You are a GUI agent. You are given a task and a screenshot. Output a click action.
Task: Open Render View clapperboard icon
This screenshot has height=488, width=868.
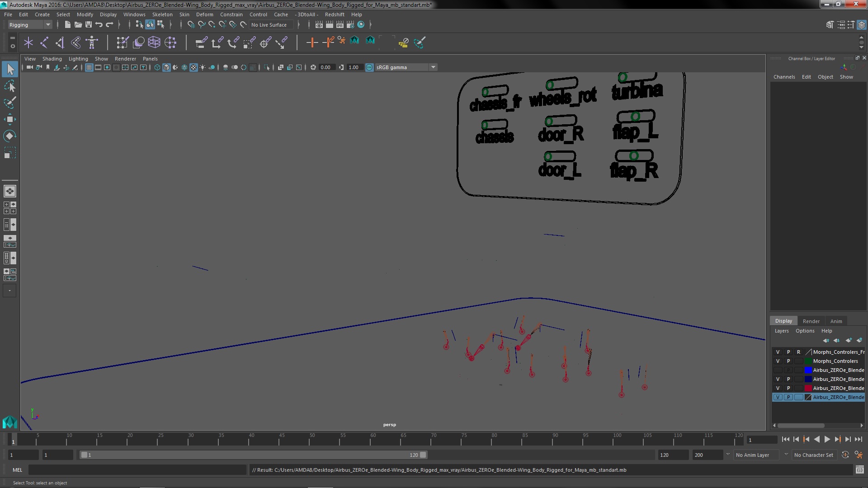[319, 24]
